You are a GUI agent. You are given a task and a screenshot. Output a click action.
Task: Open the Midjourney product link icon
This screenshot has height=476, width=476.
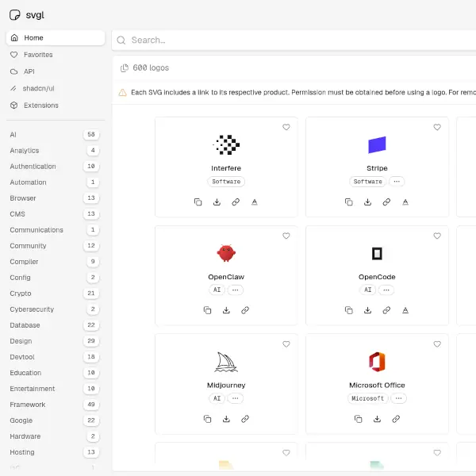[245, 419]
